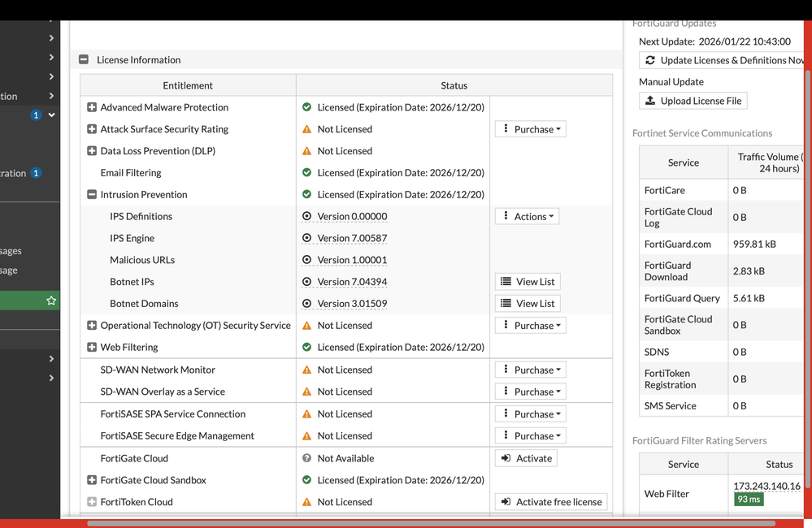Click warning icon for Data Loss Prevention
Viewport: 812px width, 528px height.
coord(306,150)
